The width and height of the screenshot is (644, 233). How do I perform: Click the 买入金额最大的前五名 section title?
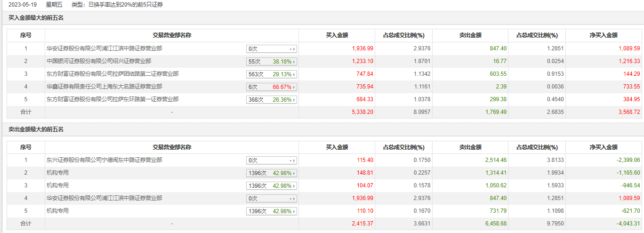36,18
